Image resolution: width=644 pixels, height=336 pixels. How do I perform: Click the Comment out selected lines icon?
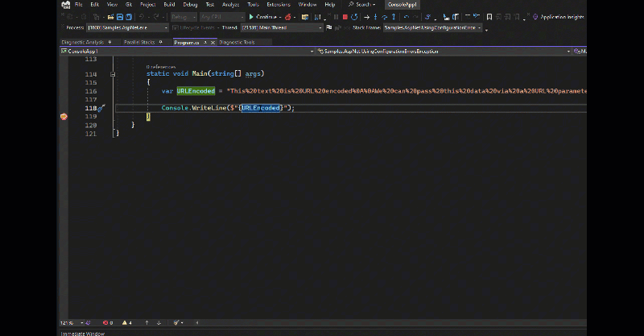(468, 17)
